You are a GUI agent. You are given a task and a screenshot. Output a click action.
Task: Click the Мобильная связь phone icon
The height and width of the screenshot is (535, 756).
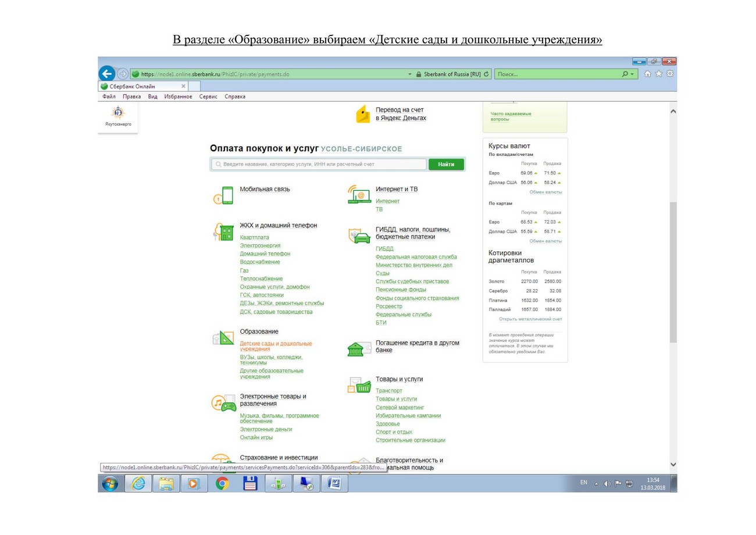pyautogui.click(x=223, y=195)
